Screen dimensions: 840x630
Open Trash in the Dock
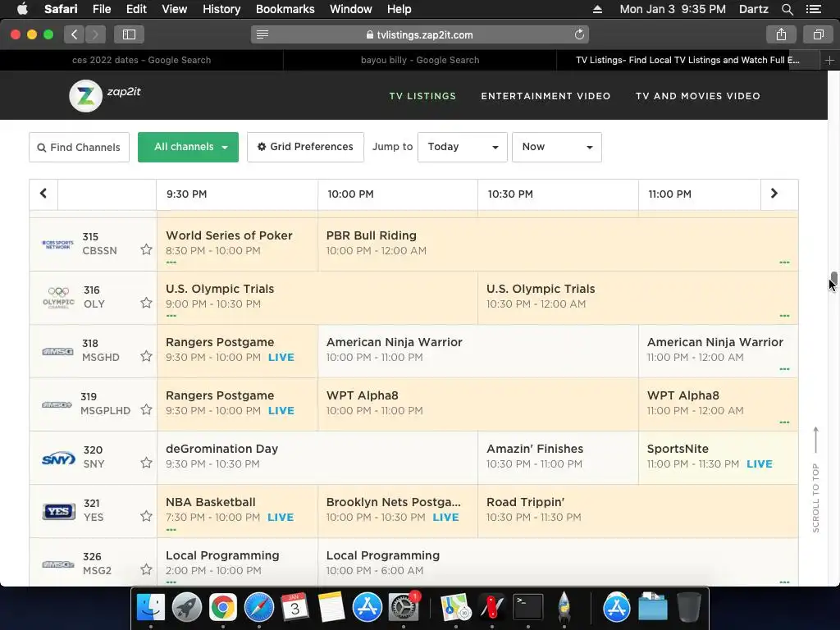pyautogui.click(x=689, y=607)
